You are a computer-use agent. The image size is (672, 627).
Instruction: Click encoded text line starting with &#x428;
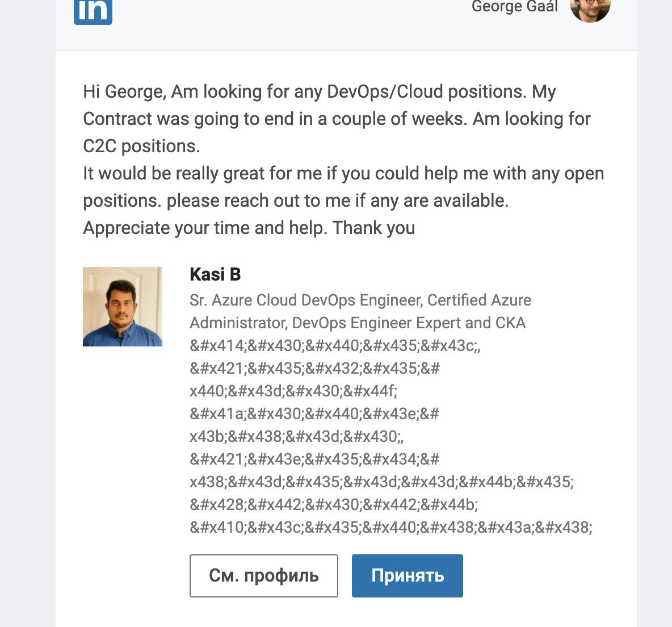[334, 504]
